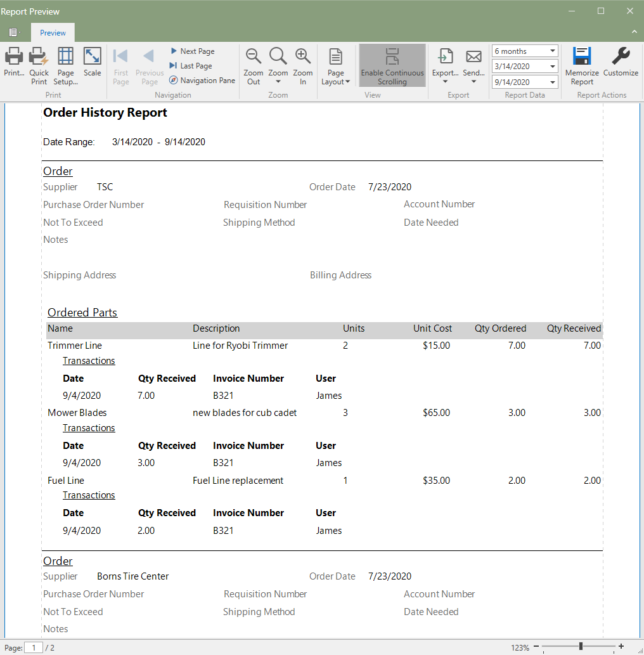Click the $35.00 unit cost
Screen dimensions: 644x655
pos(437,481)
